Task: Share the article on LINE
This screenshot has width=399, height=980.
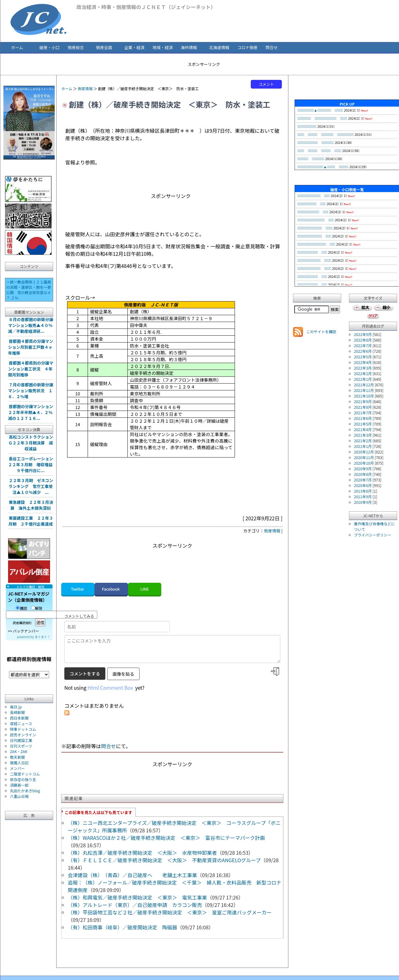Action: tap(144, 589)
